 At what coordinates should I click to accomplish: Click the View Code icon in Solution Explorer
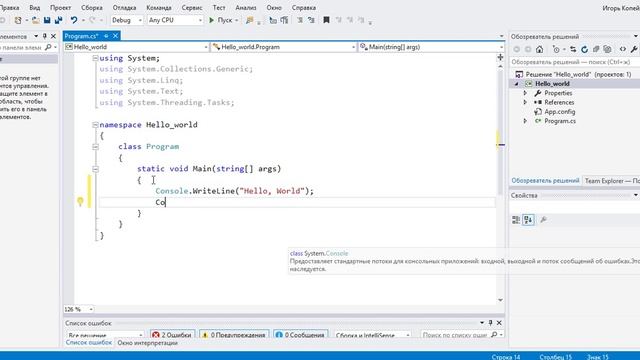pyautogui.click(x=622, y=49)
